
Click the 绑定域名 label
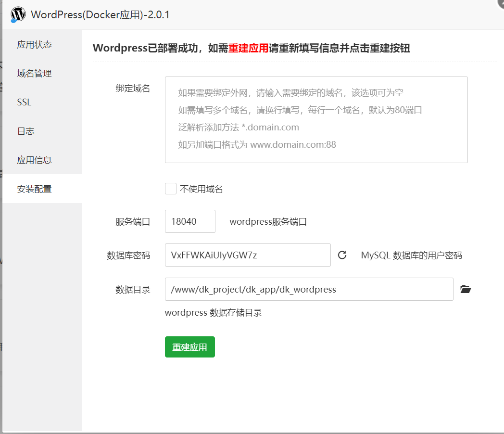(x=133, y=89)
